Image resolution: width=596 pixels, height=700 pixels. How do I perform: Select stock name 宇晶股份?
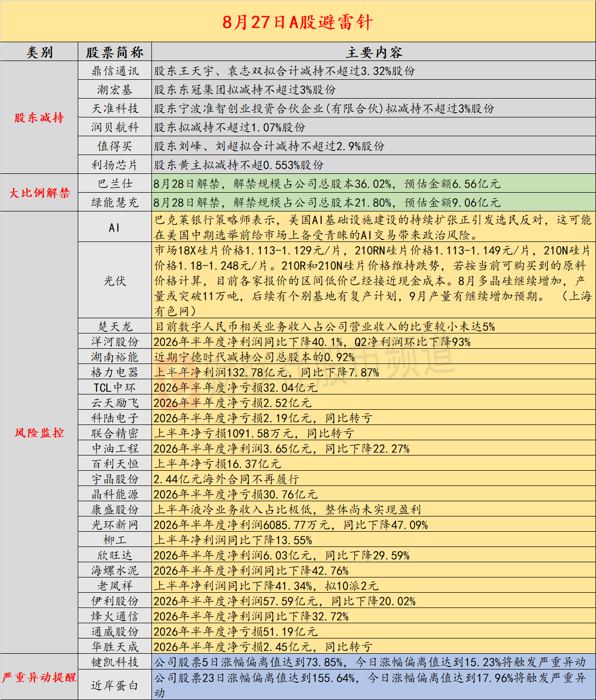point(115,479)
